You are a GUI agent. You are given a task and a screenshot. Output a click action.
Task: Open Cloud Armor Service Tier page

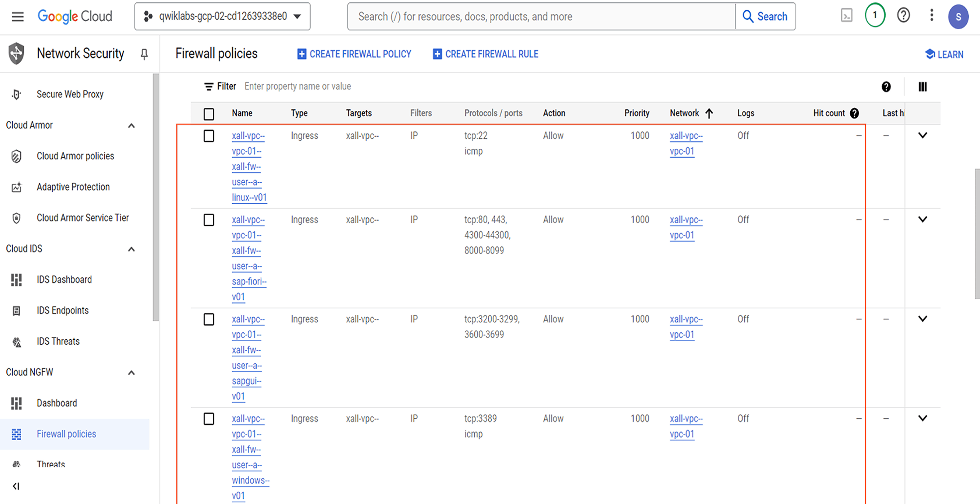(x=82, y=218)
